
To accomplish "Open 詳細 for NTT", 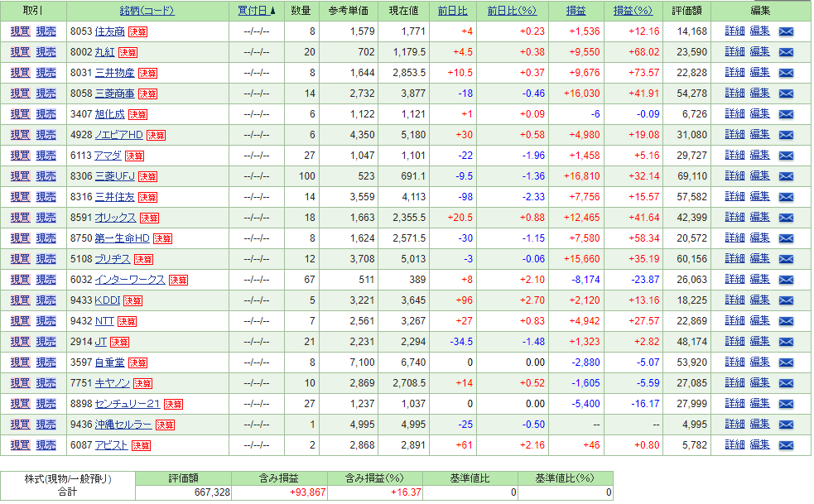I will (x=735, y=321).
